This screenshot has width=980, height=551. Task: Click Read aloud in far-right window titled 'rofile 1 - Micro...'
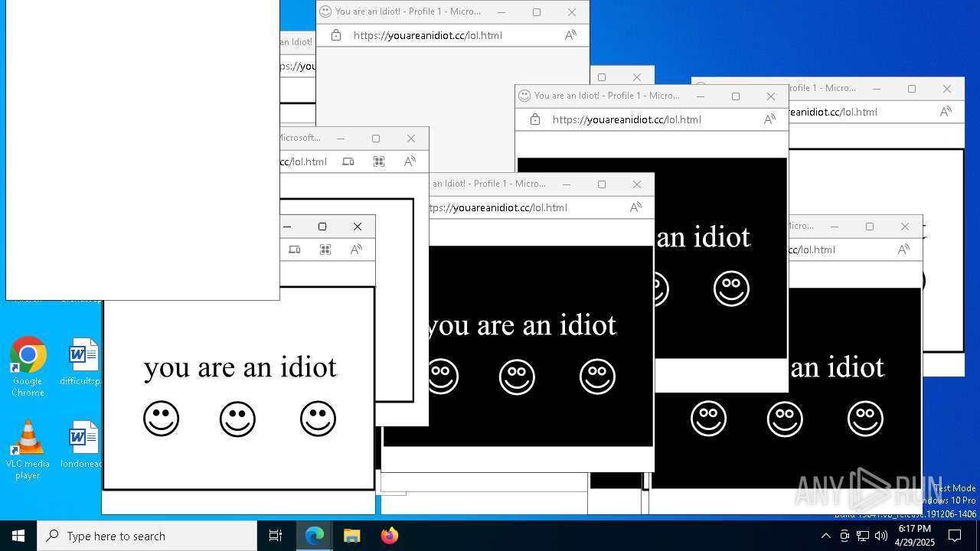point(946,112)
